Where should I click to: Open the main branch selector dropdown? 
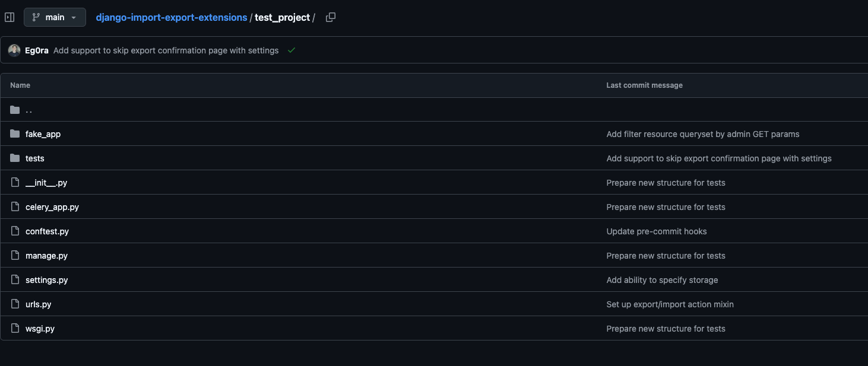point(55,17)
